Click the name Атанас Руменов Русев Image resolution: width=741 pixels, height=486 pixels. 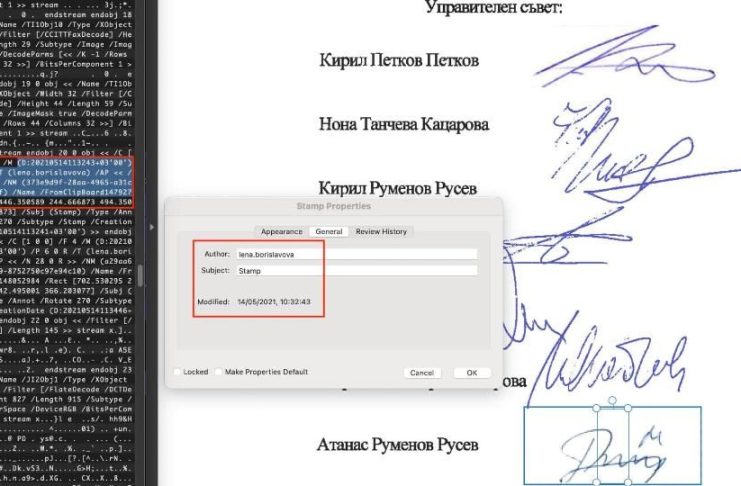click(398, 443)
